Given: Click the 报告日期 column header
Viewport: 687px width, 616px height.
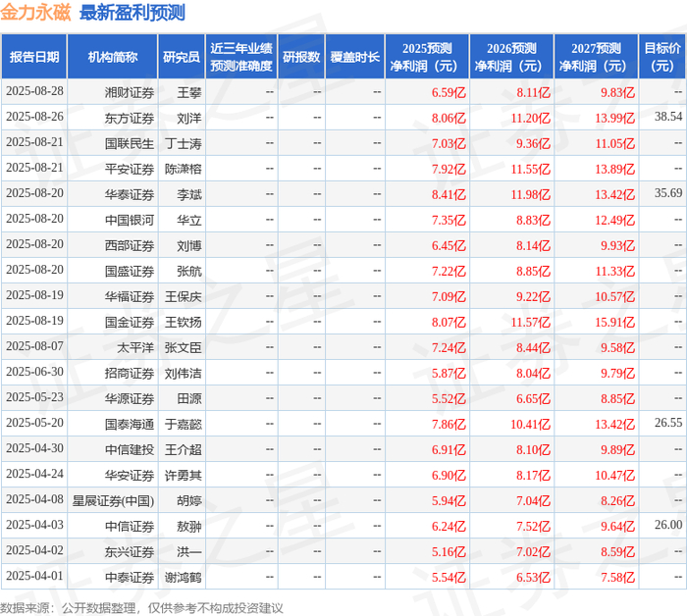Looking at the screenshot, I should pos(34,57).
